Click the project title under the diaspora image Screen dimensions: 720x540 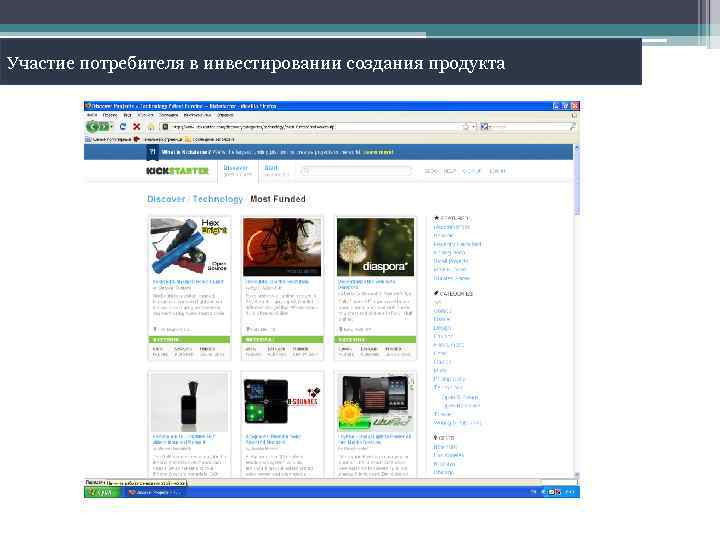(366, 284)
